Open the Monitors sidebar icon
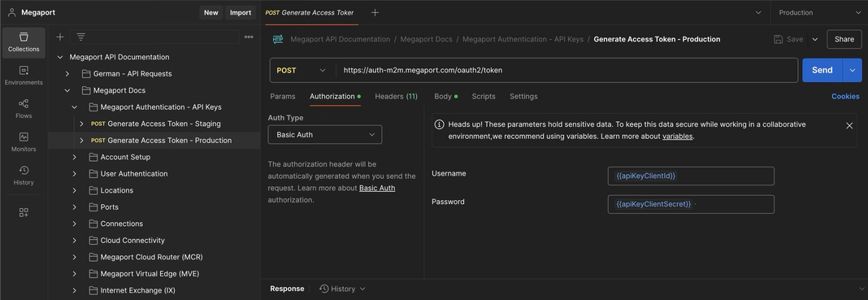The width and height of the screenshot is (868, 300). pyautogui.click(x=24, y=142)
